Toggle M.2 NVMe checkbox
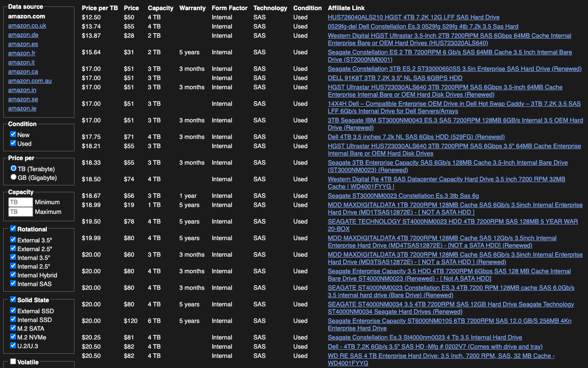588x368 pixels. click(x=13, y=337)
